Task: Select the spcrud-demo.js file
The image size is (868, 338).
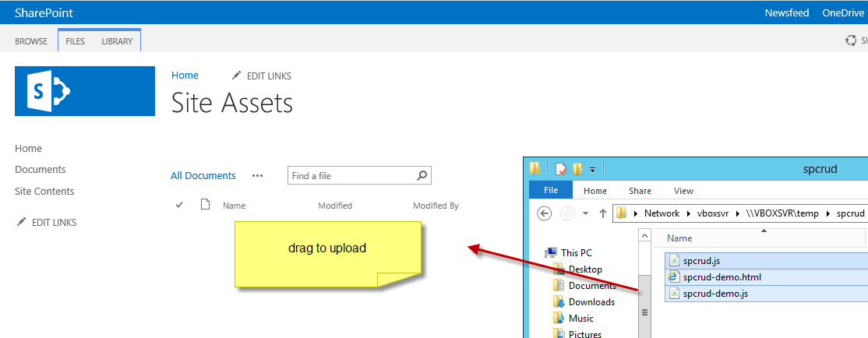Action: click(x=766, y=294)
